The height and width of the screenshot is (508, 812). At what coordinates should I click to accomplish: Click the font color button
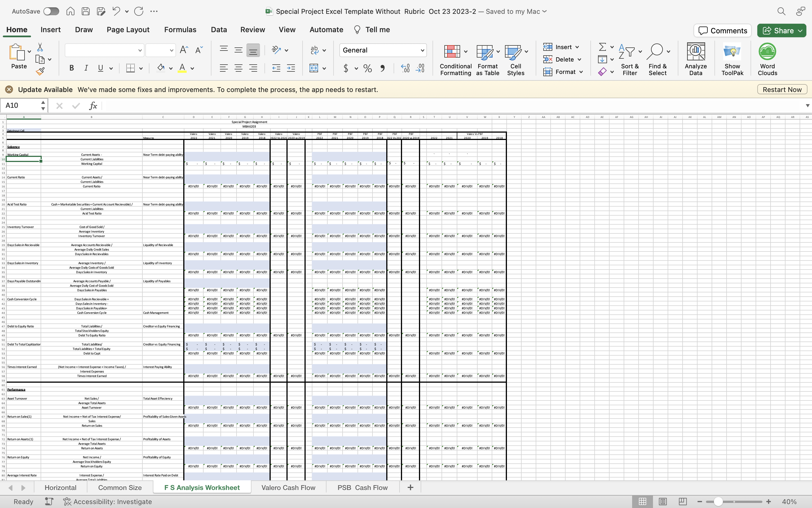pyautogui.click(x=182, y=68)
